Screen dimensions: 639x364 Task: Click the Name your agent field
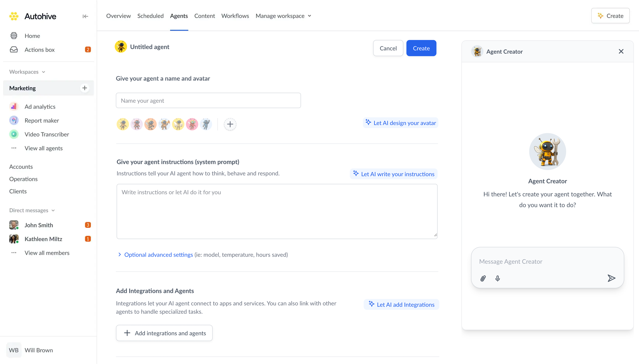click(208, 101)
